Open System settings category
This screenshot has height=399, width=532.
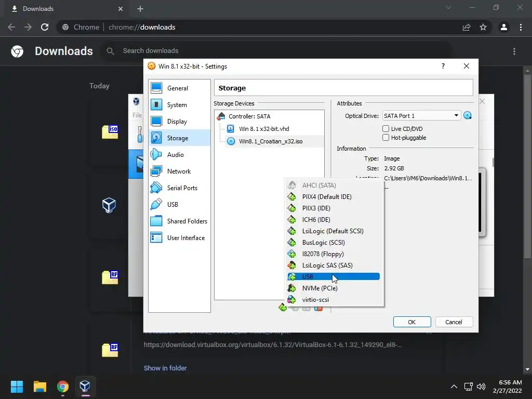pyautogui.click(x=179, y=105)
